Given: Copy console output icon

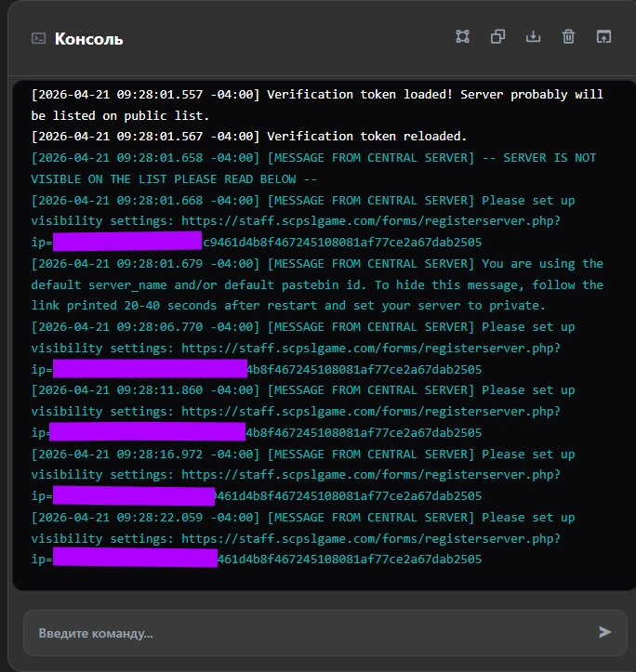Looking at the screenshot, I should (497, 37).
